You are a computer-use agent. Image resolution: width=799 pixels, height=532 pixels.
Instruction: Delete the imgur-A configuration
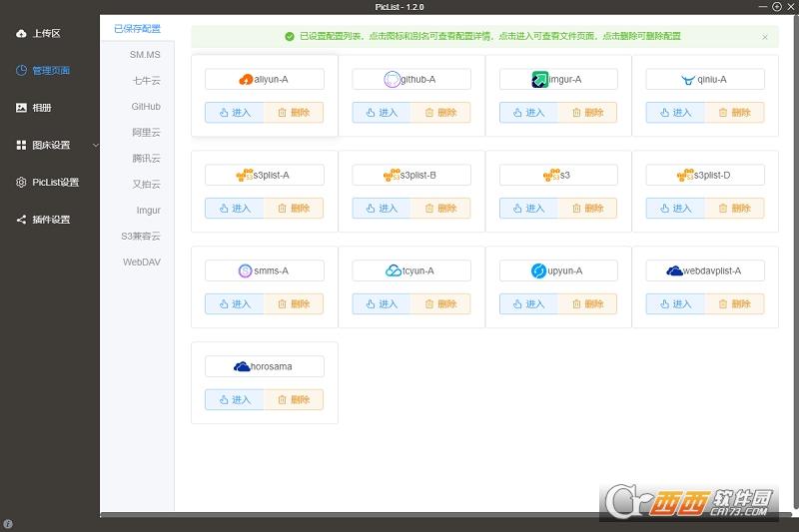587,113
